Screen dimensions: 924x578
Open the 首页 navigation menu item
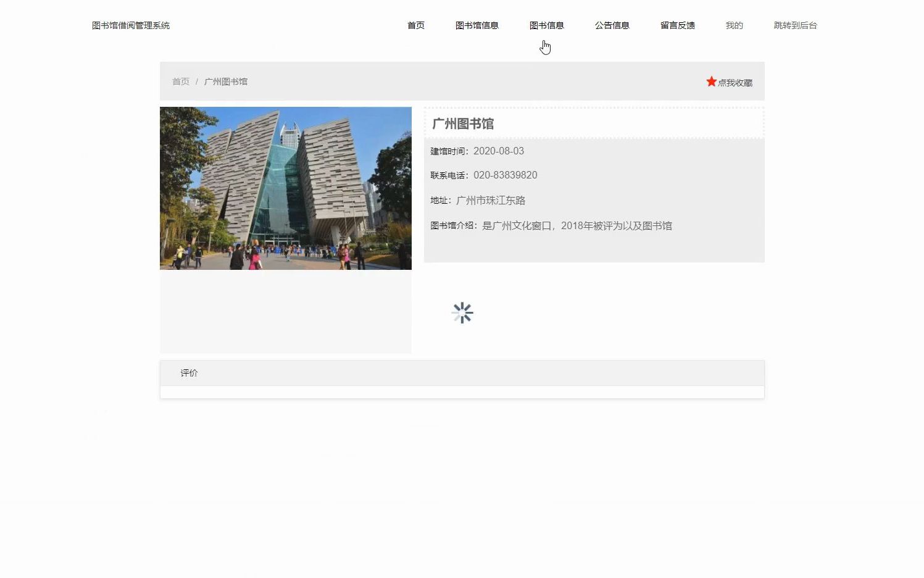coord(415,25)
